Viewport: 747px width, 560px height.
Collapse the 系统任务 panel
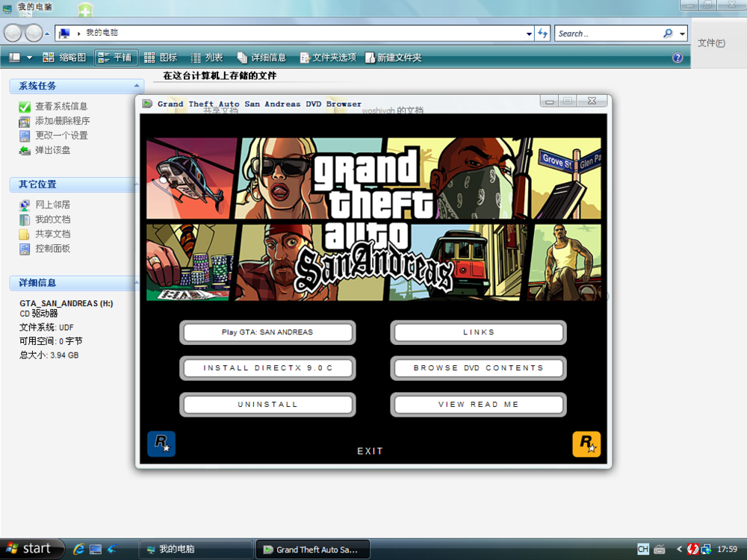(137, 86)
